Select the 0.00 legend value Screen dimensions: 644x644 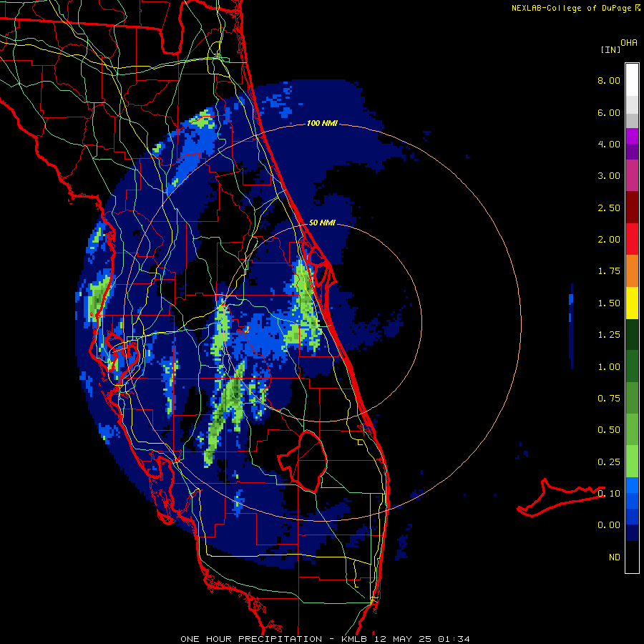tap(609, 525)
